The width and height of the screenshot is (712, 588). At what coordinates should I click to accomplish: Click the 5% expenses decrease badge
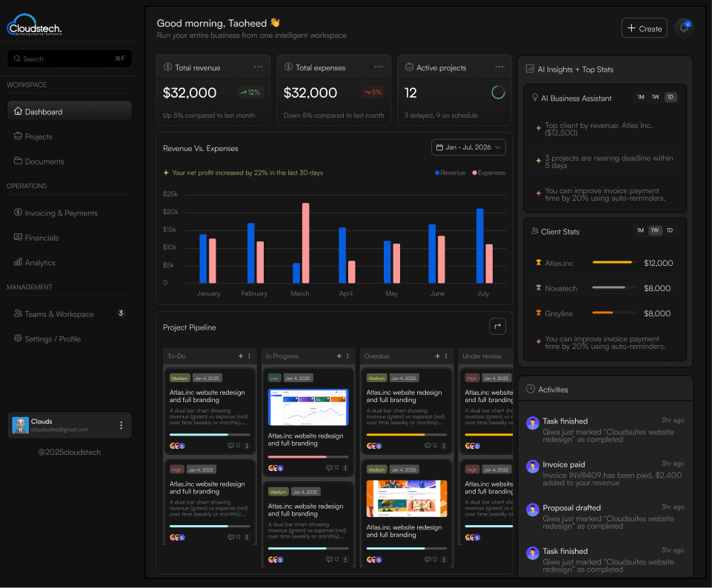[372, 92]
